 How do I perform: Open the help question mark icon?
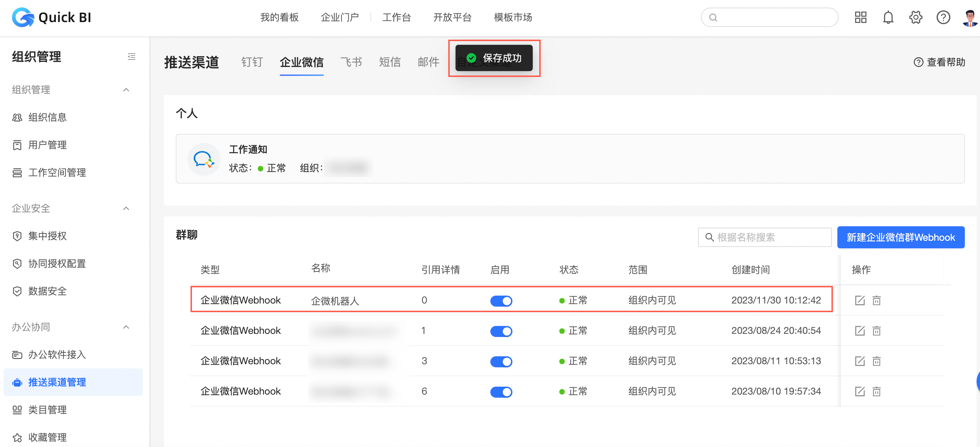(x=943, y=18)
